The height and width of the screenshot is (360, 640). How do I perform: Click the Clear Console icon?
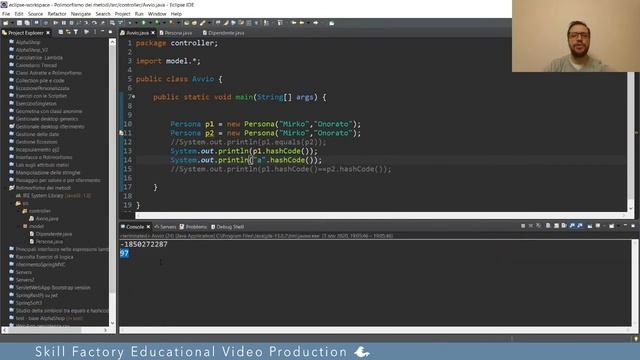pos(548,226)
